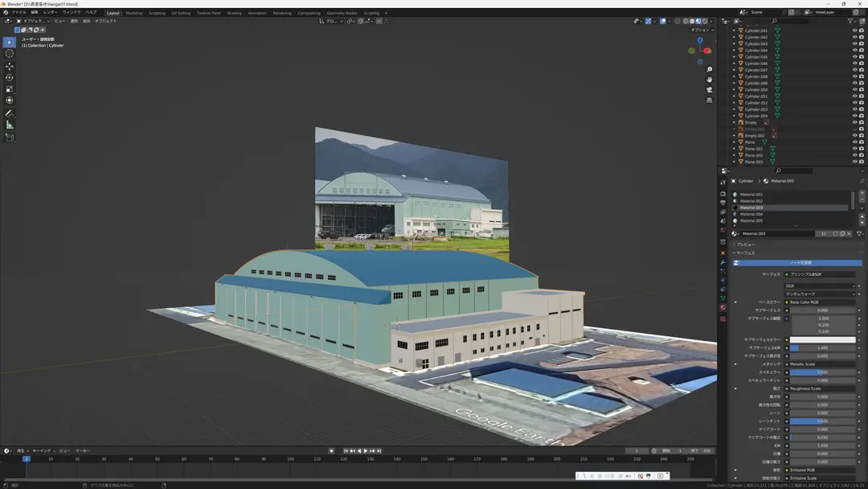Toggle auto keying record button
868x489 pixels.
coord(332,450)
